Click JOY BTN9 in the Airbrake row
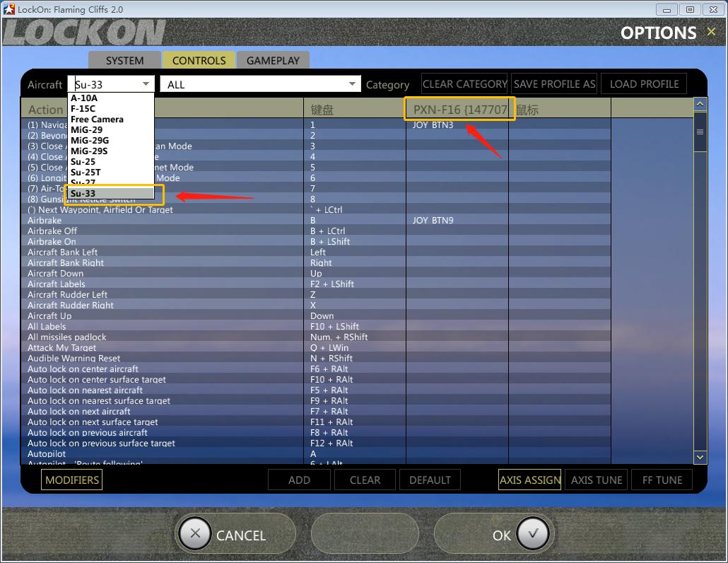This screenshot has width=728, height=563. coord(433,220)
